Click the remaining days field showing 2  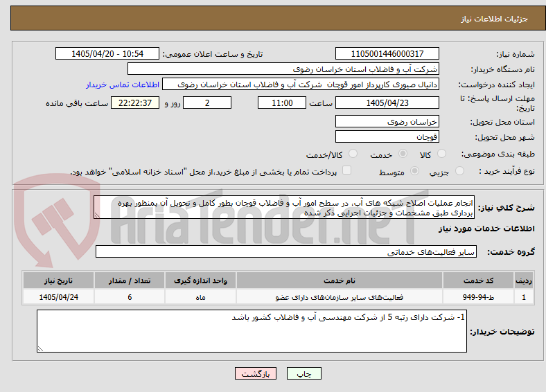click(207, 103)
